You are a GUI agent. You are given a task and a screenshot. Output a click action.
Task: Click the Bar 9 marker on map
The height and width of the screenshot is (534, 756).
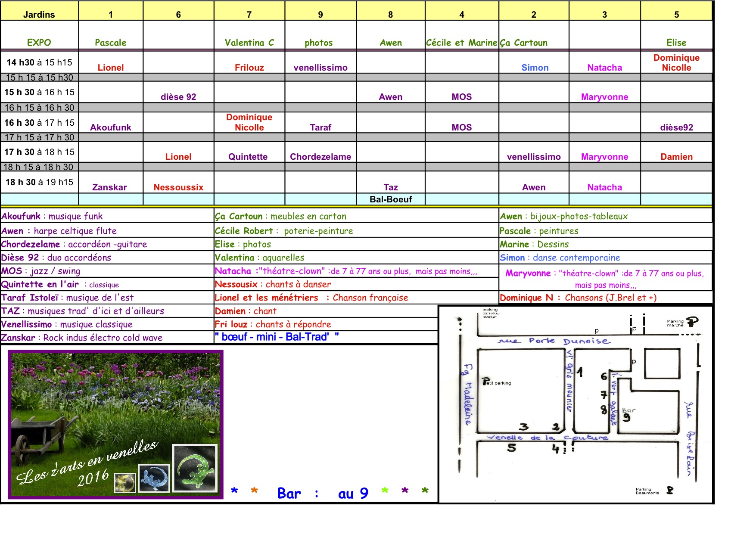click(x=627, y=415)
